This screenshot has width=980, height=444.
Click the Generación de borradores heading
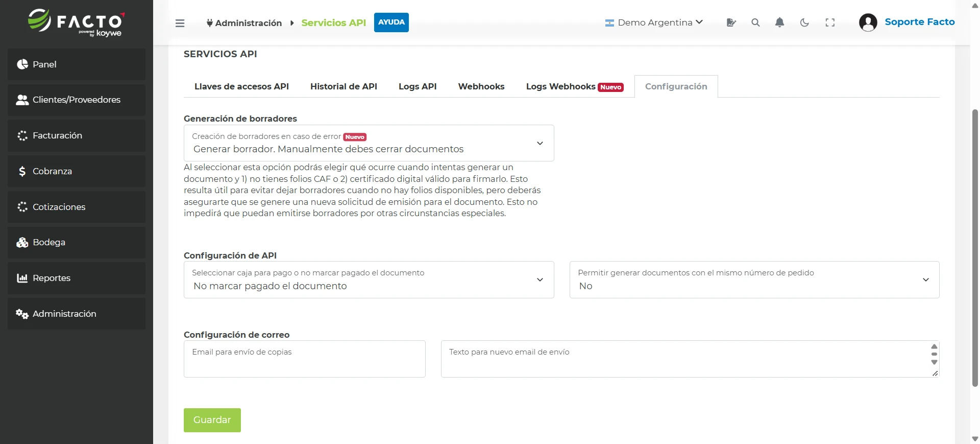tap(240, 119)
